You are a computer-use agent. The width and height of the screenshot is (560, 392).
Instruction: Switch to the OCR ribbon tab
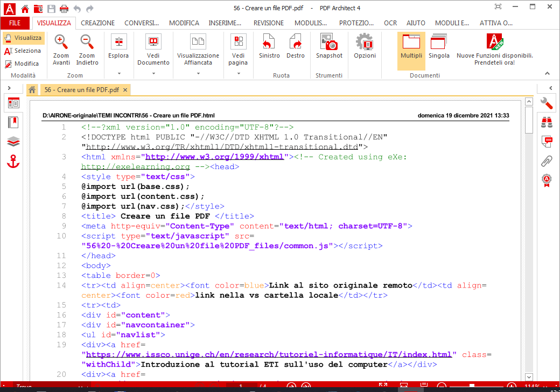click(390, 23)
